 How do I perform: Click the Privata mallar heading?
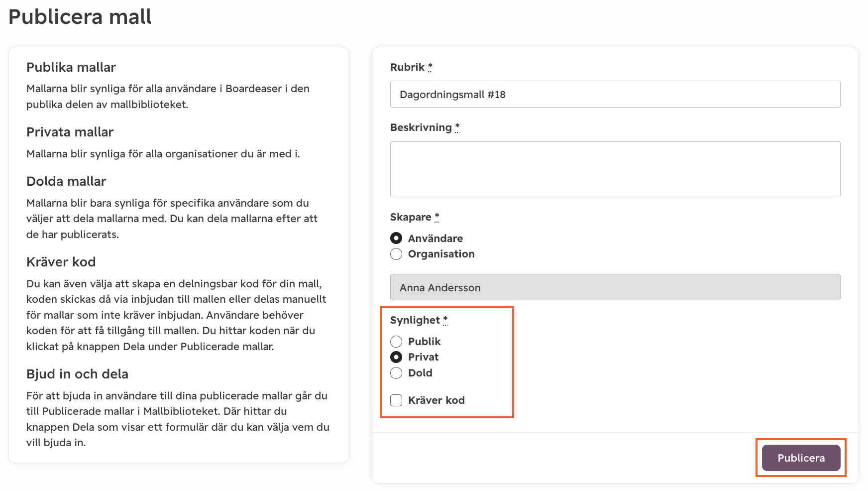pyautogui.click(x=70, y=132)
